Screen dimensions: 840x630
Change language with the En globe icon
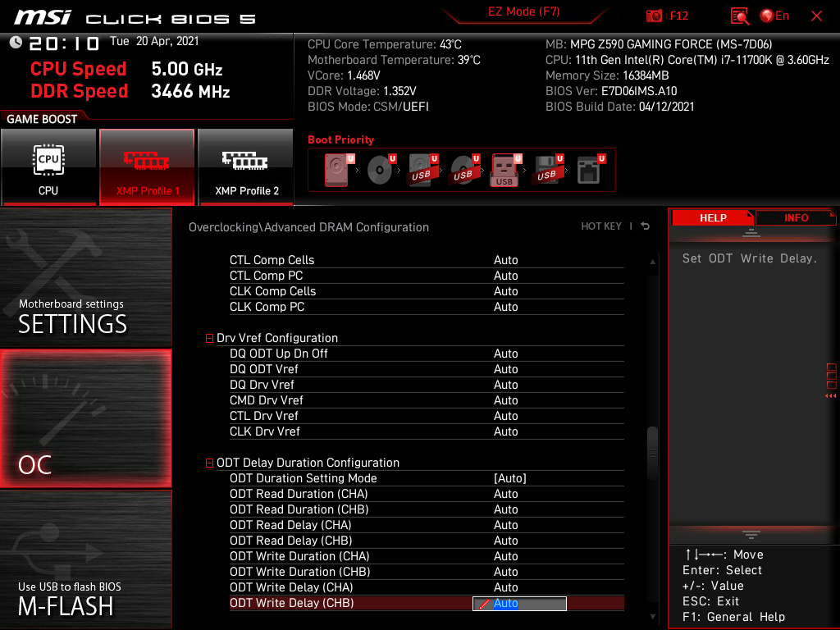tap(774, 16)
